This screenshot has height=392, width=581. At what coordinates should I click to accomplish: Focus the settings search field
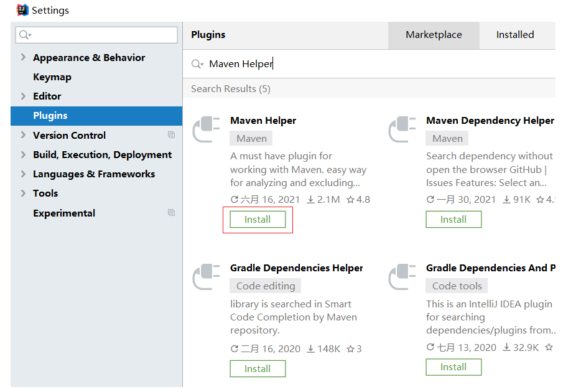pyautogui.click(x=96, y=35)
